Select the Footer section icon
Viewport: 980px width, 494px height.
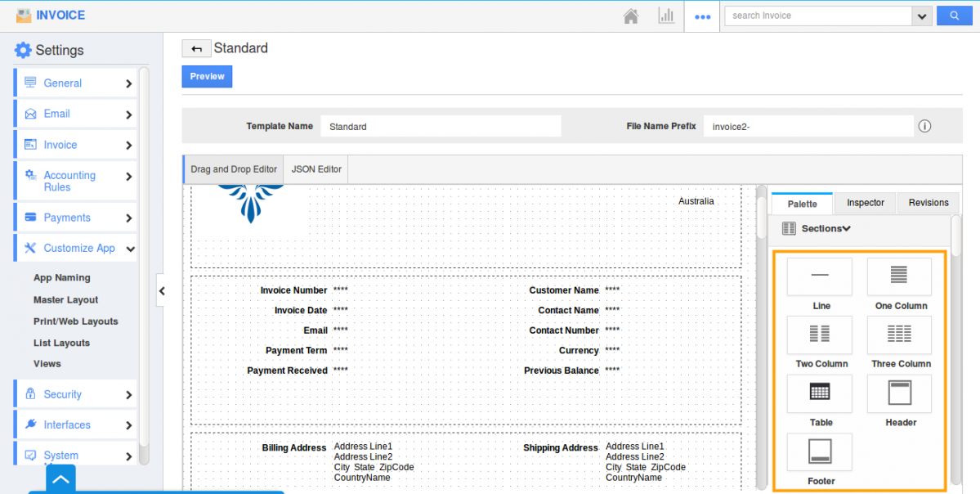[x=819, y=452]
